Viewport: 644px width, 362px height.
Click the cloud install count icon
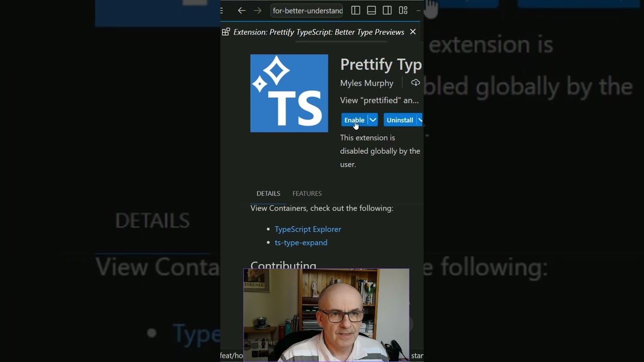(416, 82)
